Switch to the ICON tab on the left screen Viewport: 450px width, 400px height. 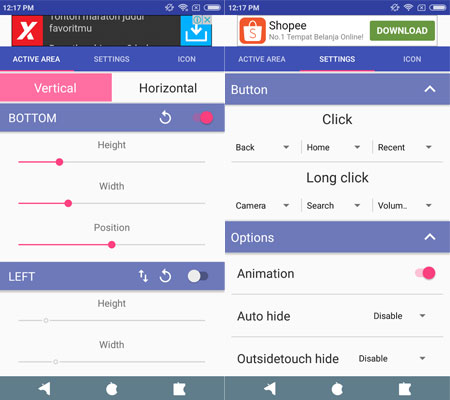pyautogui.click(x=186, y=59)
